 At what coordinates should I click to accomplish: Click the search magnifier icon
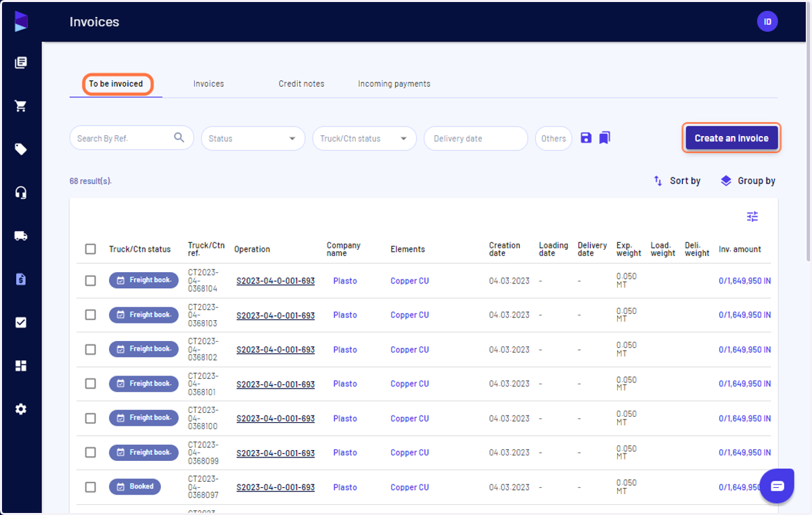pyautogui.click(x=179, y=138)
